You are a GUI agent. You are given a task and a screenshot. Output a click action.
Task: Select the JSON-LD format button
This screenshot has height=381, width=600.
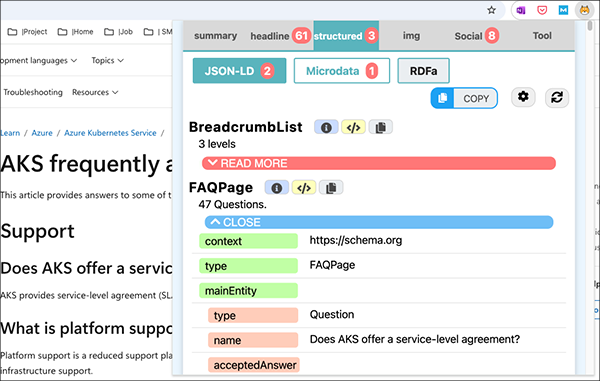click(240, 71)
